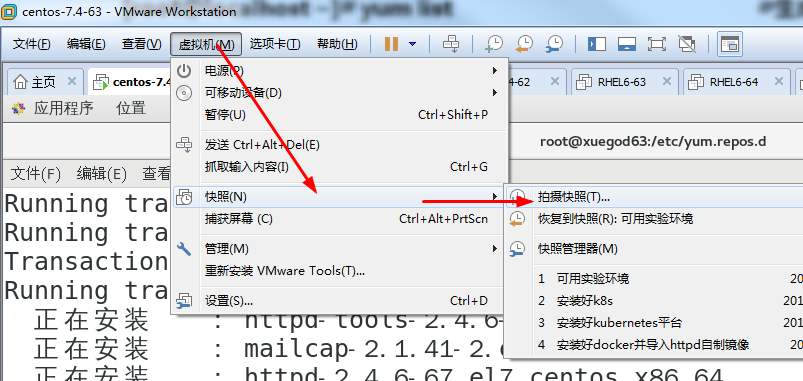Open 应用程序 menu in guest desktop

click(64, 108)
